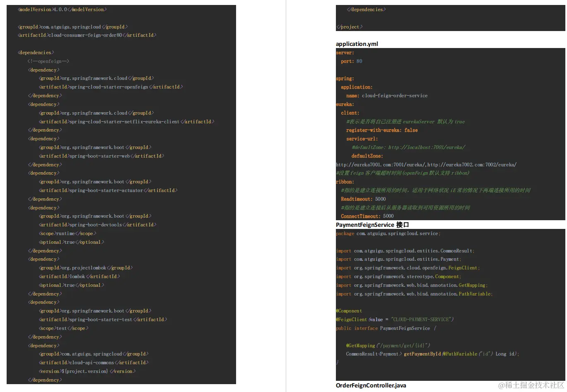The width and height of the screenshot is (567, 392).
Task: Click the #设置 feign 客户端超时时间 comment
Action: click(x=403, y=173)
